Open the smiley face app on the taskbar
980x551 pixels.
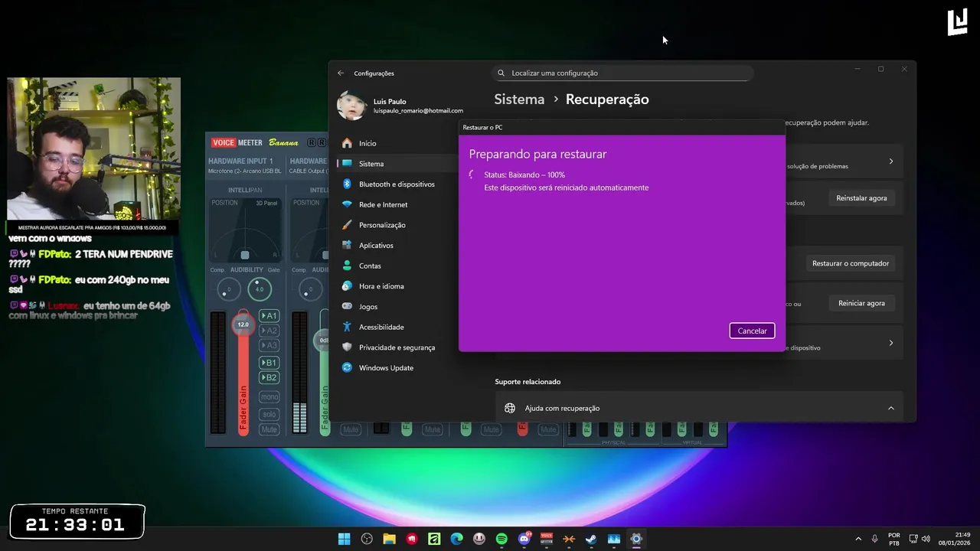[479, 539]
